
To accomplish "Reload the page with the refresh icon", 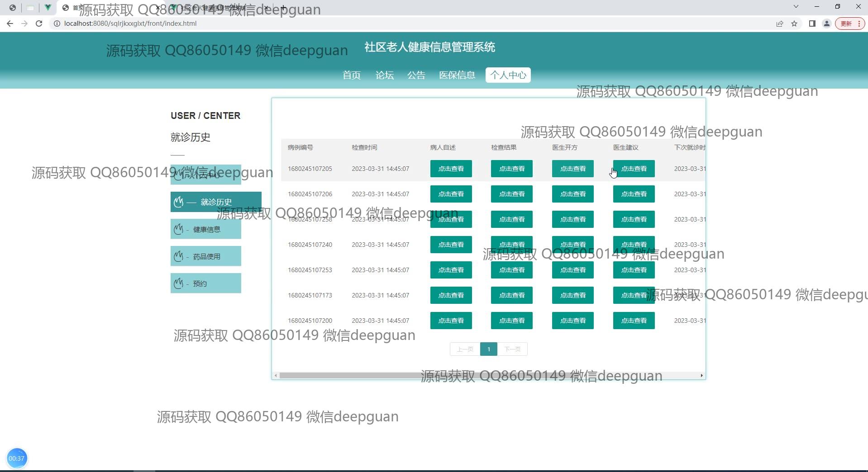I will (x=39, y=24).
